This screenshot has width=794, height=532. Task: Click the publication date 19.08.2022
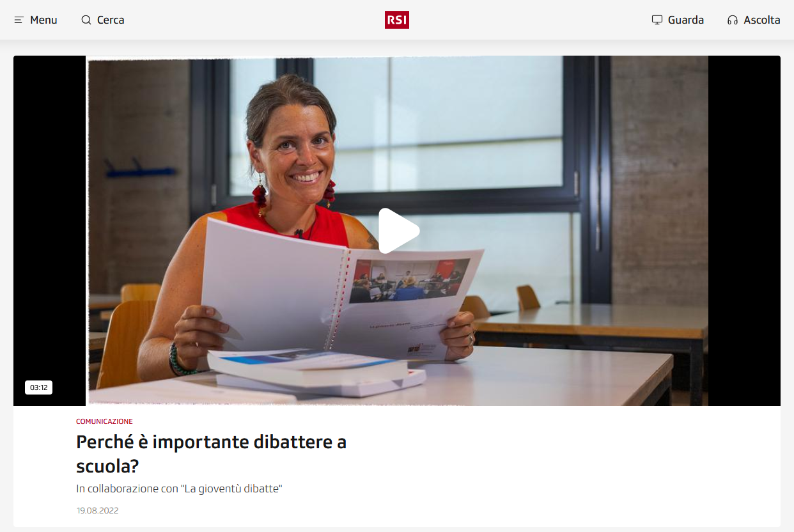click(97, 510)
